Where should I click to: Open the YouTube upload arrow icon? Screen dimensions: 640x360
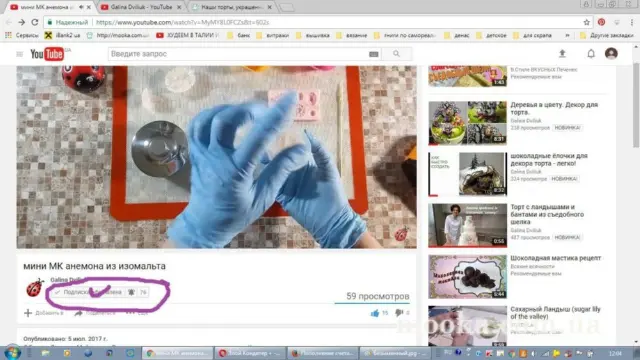point(562,53)
